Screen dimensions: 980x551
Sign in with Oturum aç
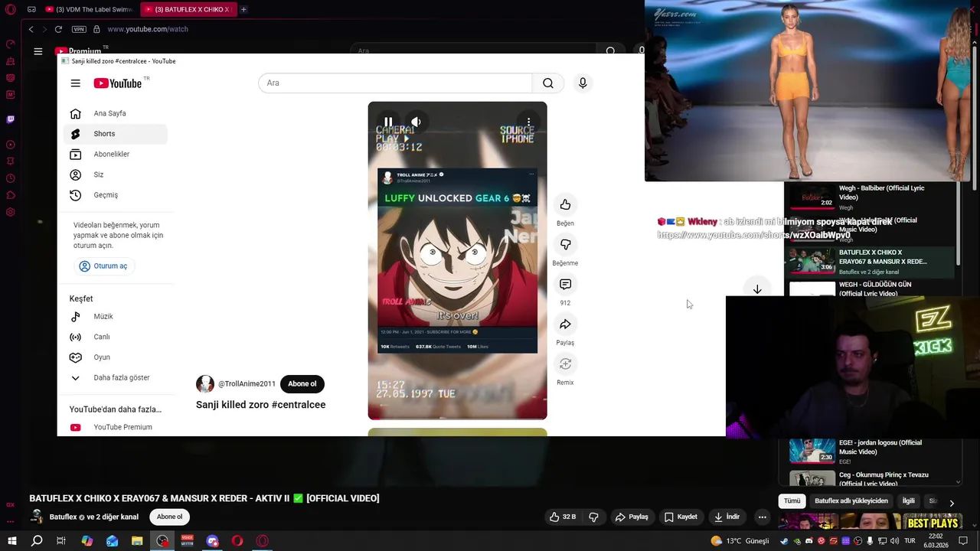click(x=104, y=266)
